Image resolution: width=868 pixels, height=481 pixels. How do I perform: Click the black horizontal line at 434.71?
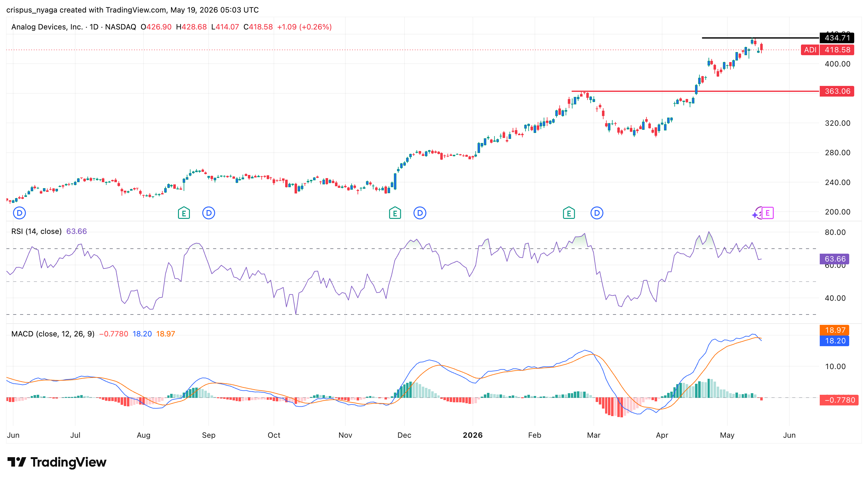[x=761, y=38]
